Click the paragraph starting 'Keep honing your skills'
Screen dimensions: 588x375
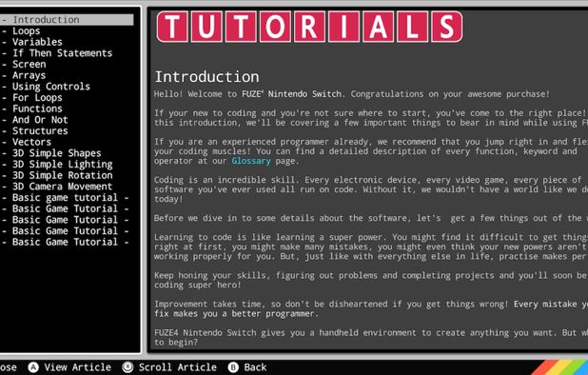(x=371, y=280)
